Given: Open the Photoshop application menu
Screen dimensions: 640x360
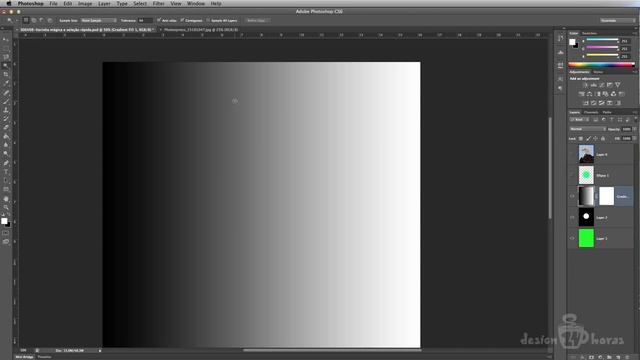Looking at the screenshot, I should (x=31, y=3).
